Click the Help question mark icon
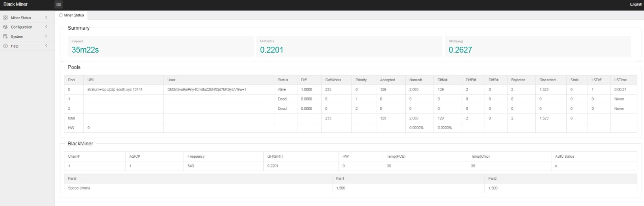Screen dimensions: 644x206 click(5, 46)
